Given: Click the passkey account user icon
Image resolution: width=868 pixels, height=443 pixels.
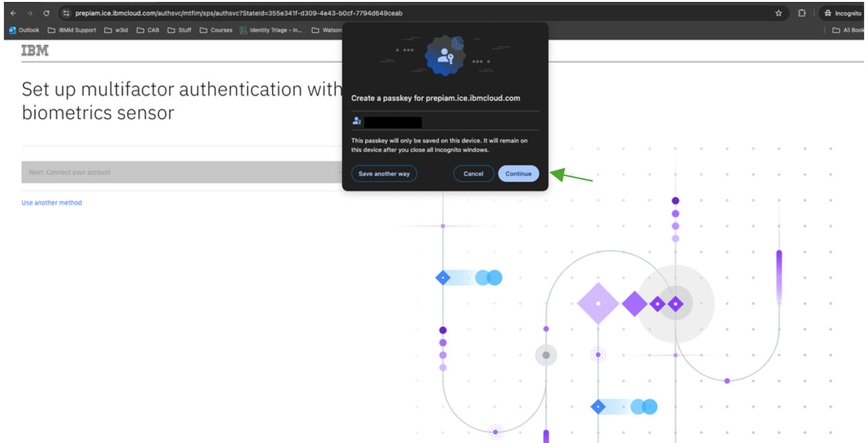Looking at the screenshot, I should pyautogui.click(x=357, y=121).
